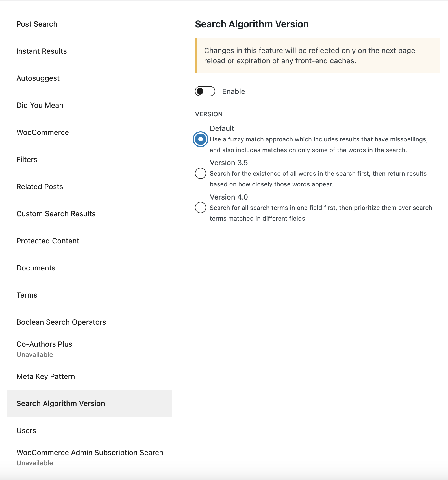Open the WooCommerce feature settings
The width and height of the screenshot is (448, 480).
tap(43, 132)
